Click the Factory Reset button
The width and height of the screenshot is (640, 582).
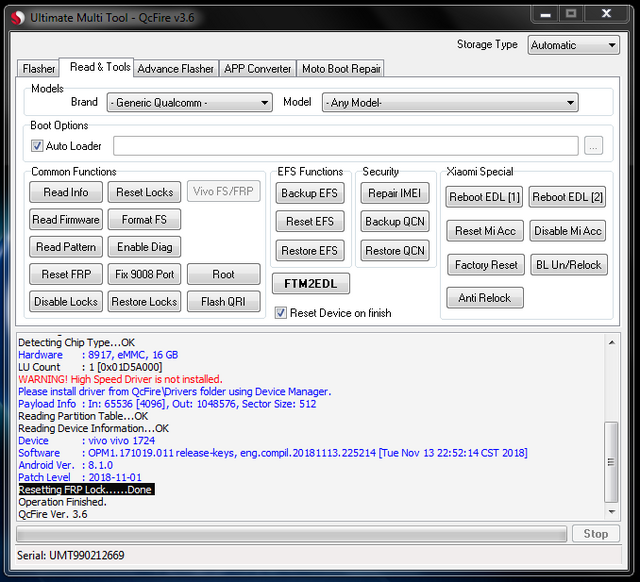[486, 265]
